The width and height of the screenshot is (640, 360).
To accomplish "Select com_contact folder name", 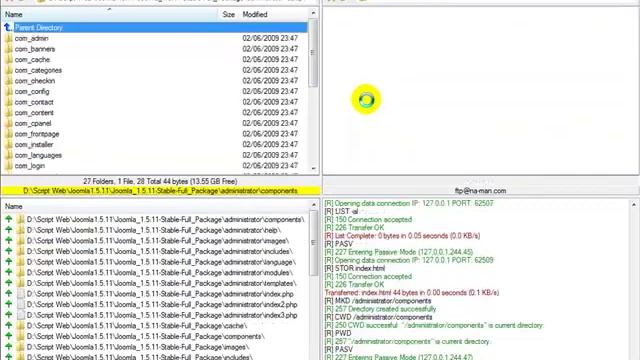I will tap(34, 102).
